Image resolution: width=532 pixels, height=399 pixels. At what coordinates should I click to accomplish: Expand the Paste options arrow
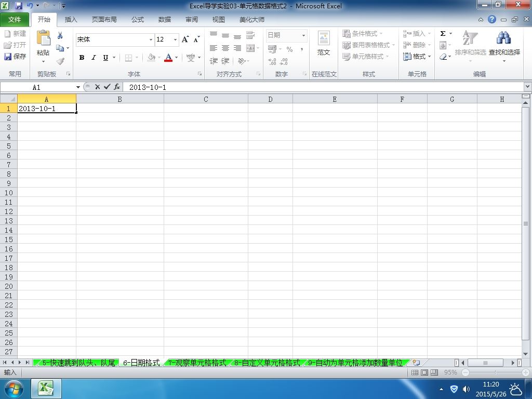click(x=43, y=61)
